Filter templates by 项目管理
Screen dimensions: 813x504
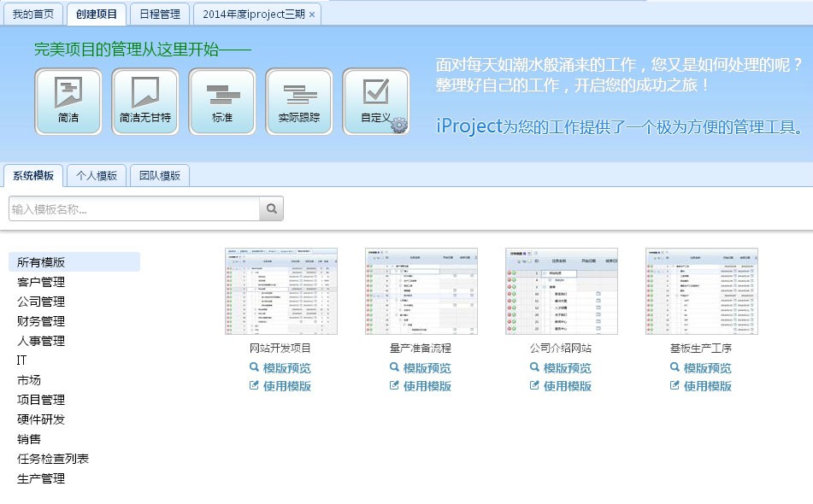(x=41, y=400)
